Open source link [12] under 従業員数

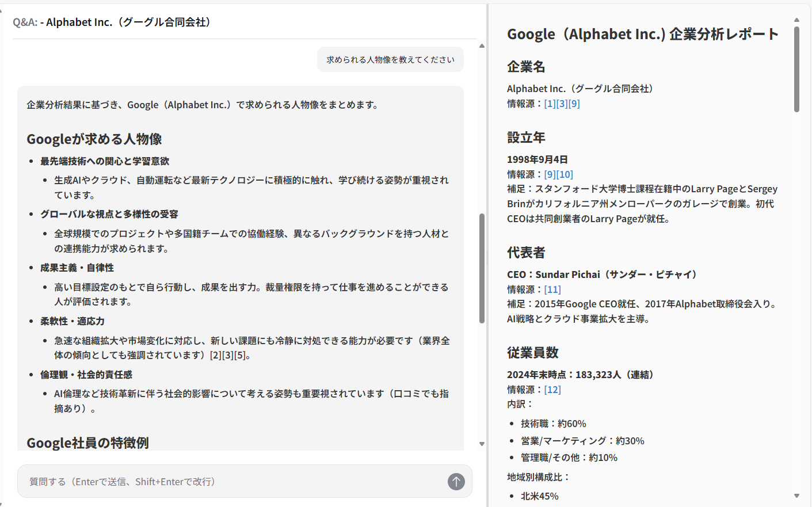coord(552,390)
